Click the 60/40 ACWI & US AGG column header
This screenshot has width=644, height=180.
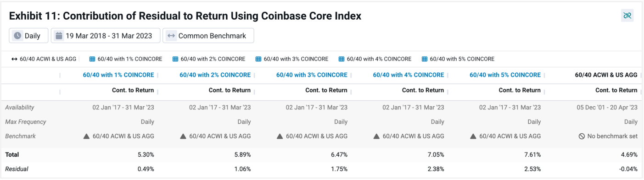(606, 75)
